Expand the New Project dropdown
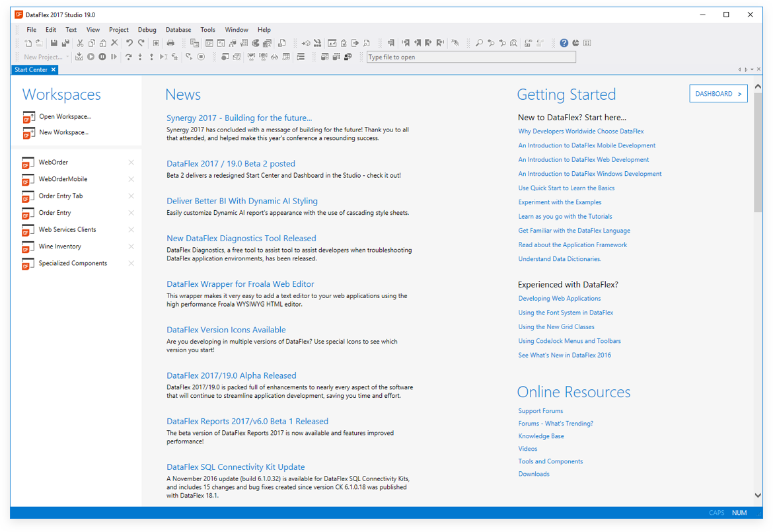The image size is (773, 532). click(x=67, y=57)
